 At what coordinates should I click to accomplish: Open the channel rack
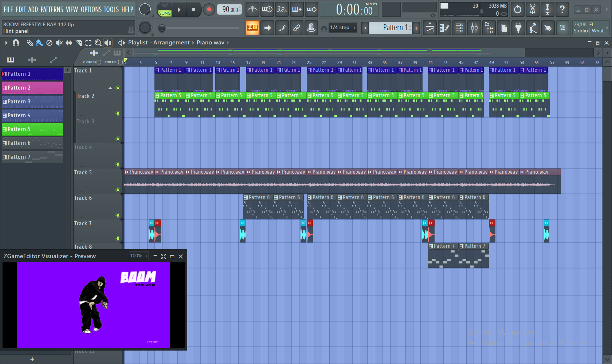click(x=459, y=28)
